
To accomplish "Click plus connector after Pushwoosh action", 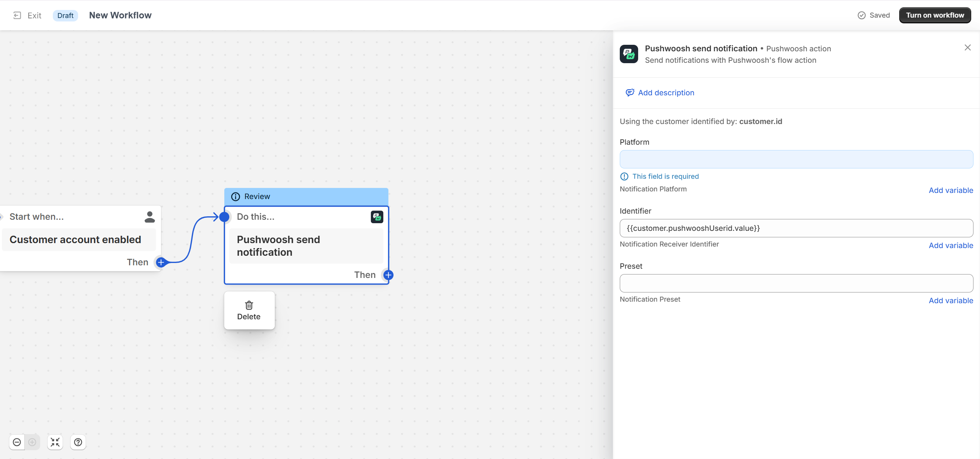I will coord(388,275).
